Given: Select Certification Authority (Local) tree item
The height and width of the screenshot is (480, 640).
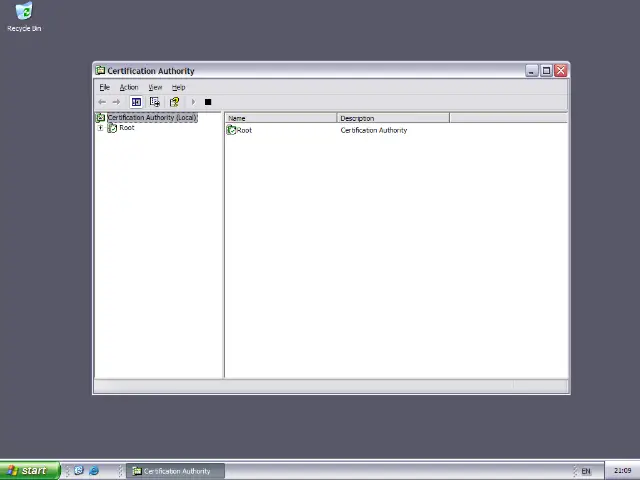Looking at the screenshot, I should tap(152, 118).
